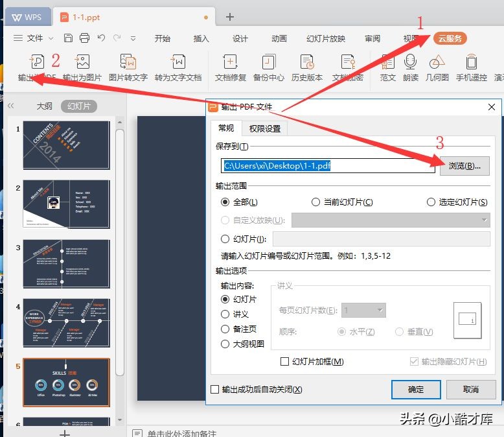
Task: Click the Read Aloud microphone icon
Action: pyautogui.click(x=411, y=62)
